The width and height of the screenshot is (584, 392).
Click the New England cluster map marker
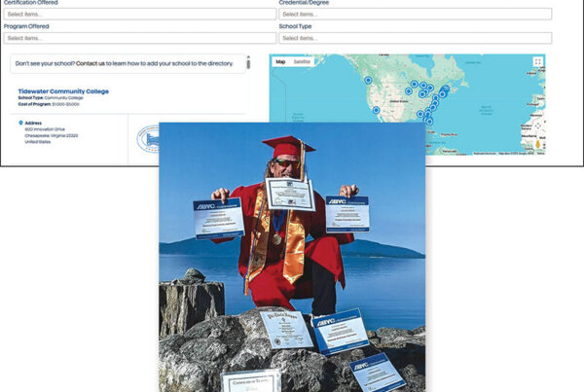445,90
